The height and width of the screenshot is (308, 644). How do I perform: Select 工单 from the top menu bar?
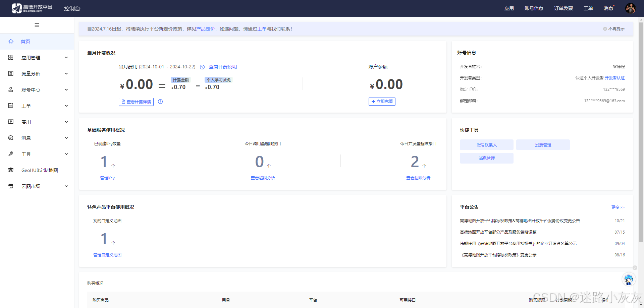point(588,8)
